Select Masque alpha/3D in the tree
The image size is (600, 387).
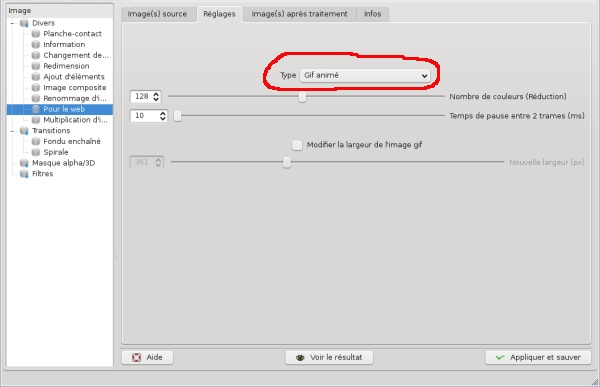pyautogui.click(x=64, y=163)
